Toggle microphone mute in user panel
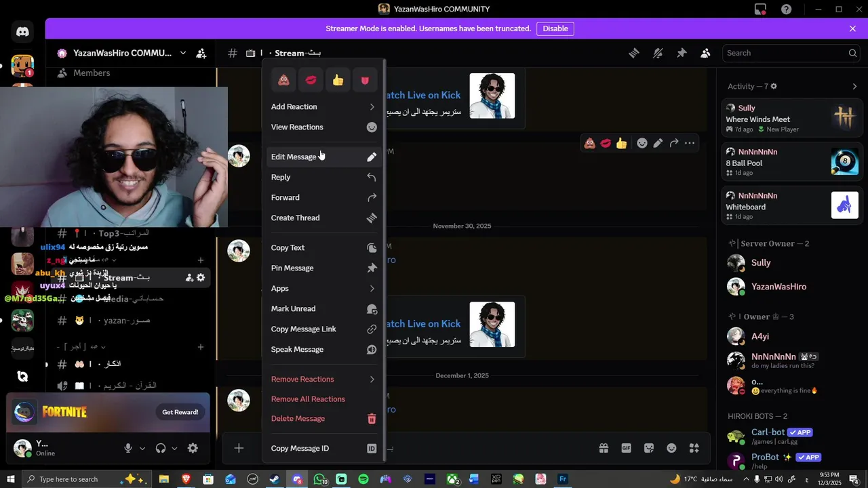Image resolution: width=868 pixels, height=488 pixels. click(x=128, y=448)
